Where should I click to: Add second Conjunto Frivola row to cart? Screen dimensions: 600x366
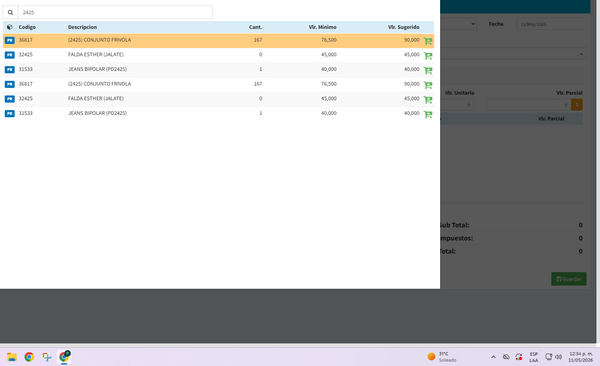(x=428, y=85)
